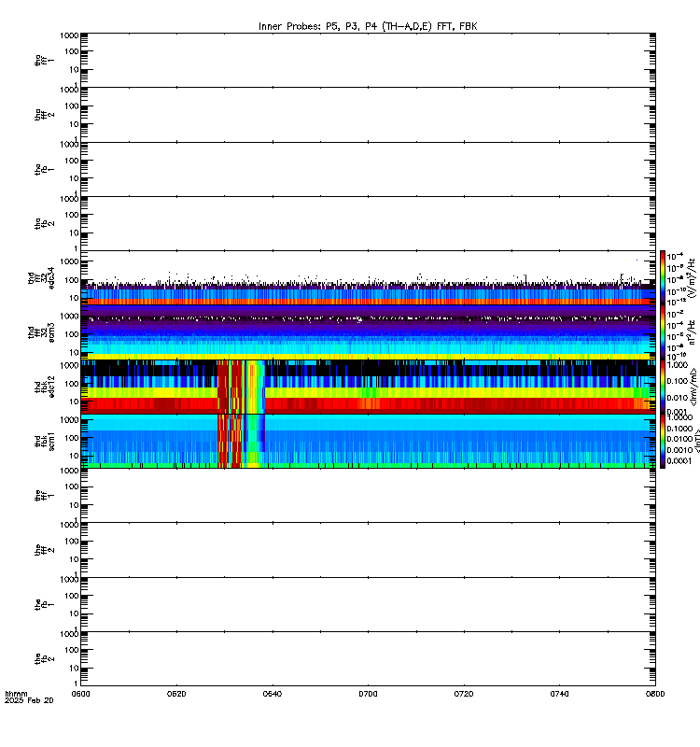The image size is (700, 747).
Task: Click the <|mV/m|> color bar
Action: click(663, 387)
